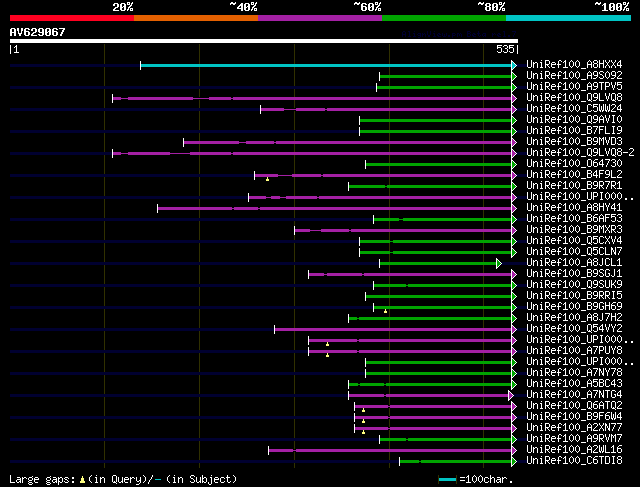This screenshot has height=487, width=640.
Task: Click the red ~20% legend color segment
Action: point(72,18)
